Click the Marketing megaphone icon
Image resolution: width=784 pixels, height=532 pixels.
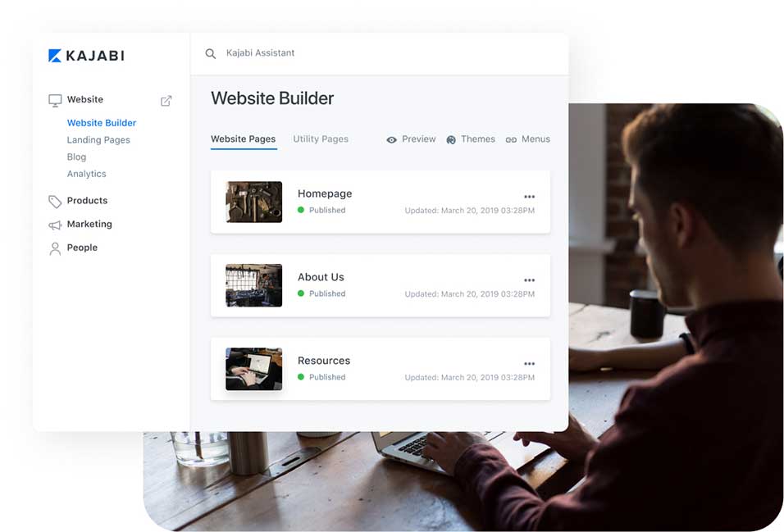[55, 225]
